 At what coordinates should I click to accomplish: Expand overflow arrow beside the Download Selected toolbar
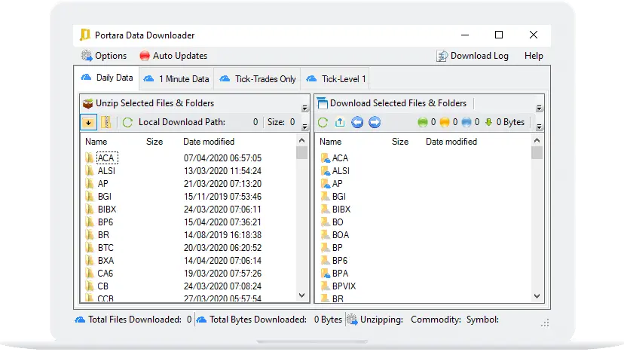pyautogui.click(x=540, y=109)
